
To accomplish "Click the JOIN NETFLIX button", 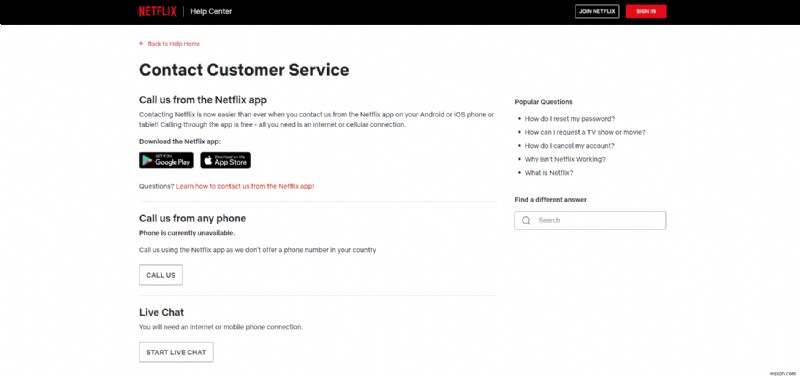I will 597,11.
